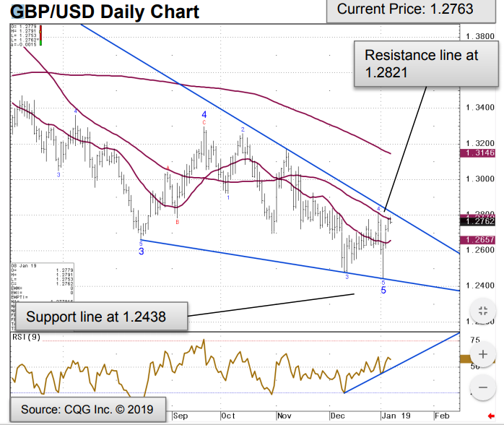This screenshot has height=425, width=504.
Task: Click the red-green bar indicator beside OHLC values
Action: pos(42,35)
